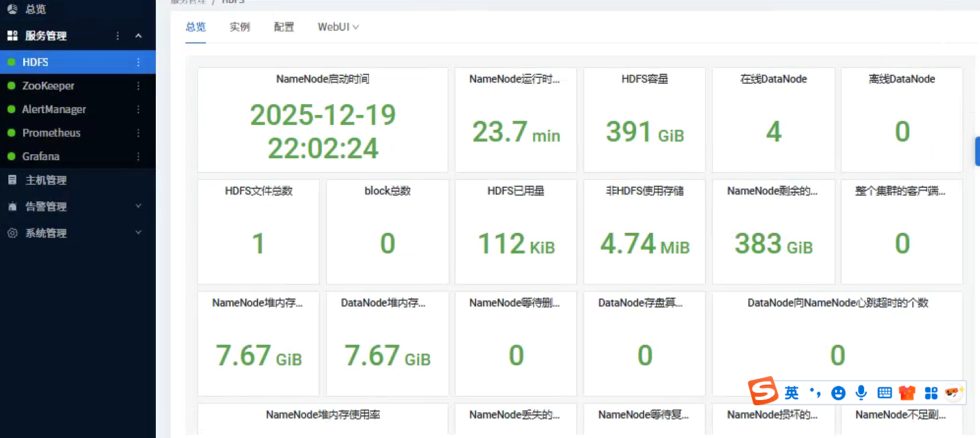This screenshot has width=980, height=438.
Task: Click the 整个集群的客户端 panel title
Action: point(901,191)
